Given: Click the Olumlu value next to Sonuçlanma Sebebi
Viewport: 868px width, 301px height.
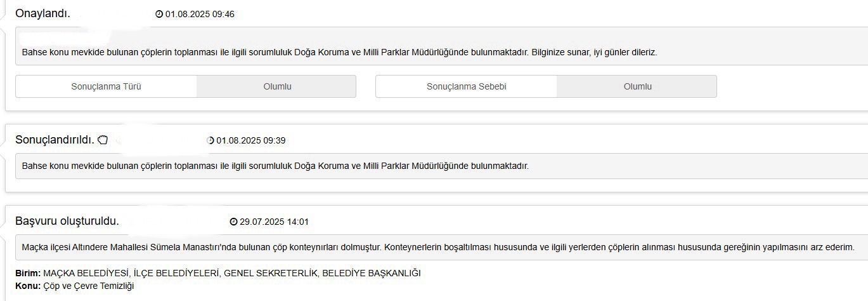Looking at the screenshot, I should click(x=637, y=86).
